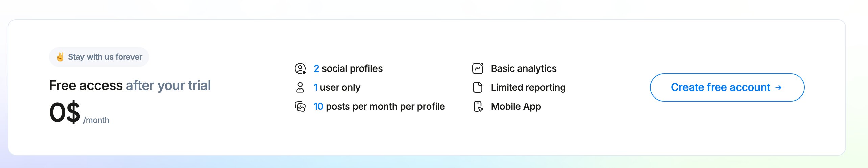Click "10 posts per month per profile" text
The width and height of the screenshot is (868, 168).
379,106
